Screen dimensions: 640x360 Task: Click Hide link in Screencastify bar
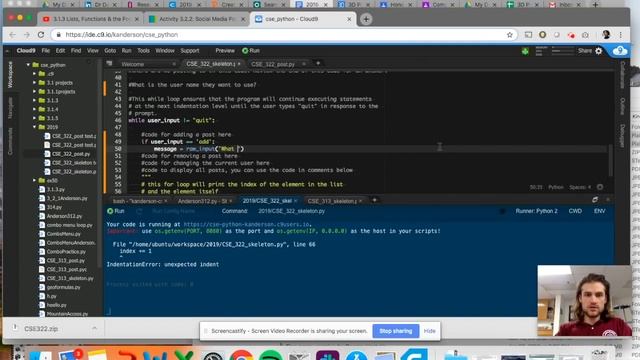[x=429, y=331]
